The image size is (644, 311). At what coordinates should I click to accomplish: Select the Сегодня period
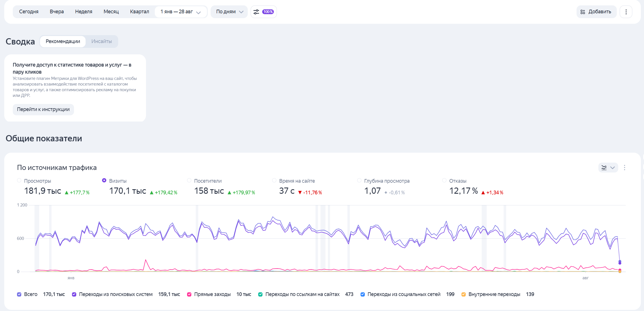click(29, 12)
